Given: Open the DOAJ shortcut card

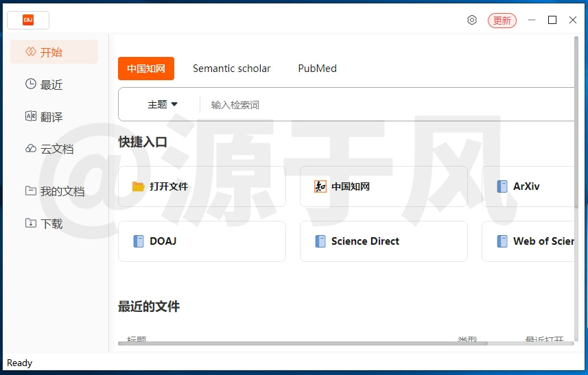Looking at the screenshot, I should tap(202, 241).
